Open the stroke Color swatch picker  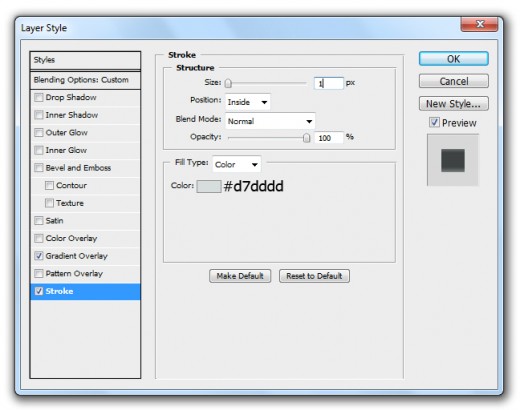[209, 186]
